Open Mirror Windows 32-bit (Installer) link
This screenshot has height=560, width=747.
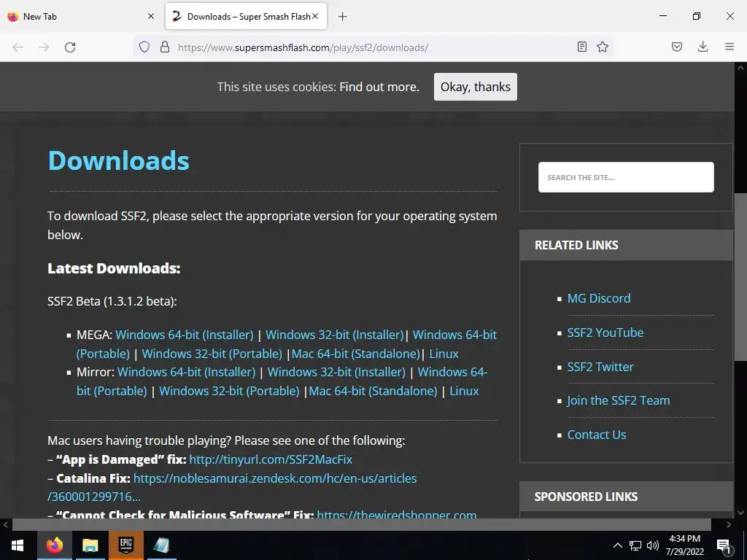point(336,372)
